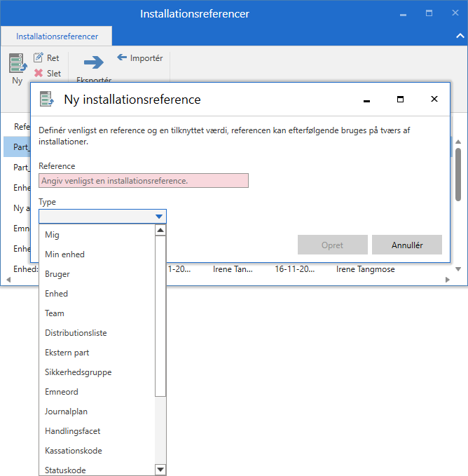Select Sikkerhedsgruppe option
This screenshot has width=468, height=476.
pos(97,372)
